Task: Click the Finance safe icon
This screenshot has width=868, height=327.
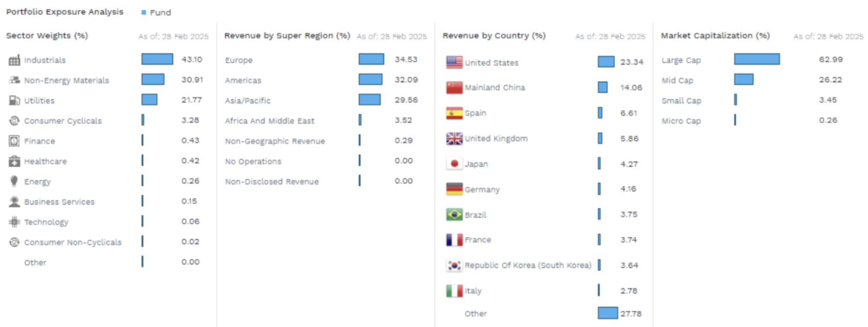Action: 14,141
